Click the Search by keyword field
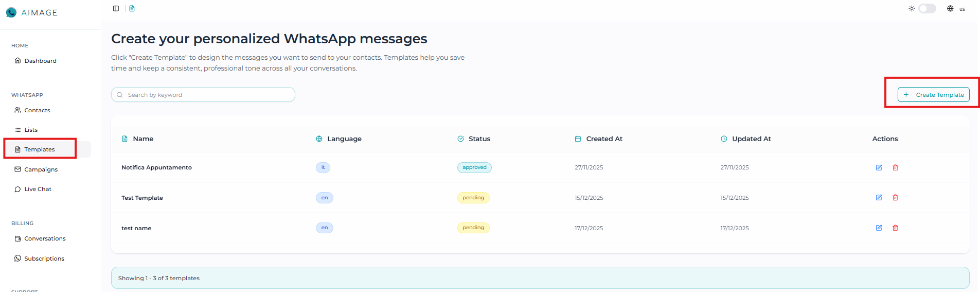980x292 pixels. [203, 95]
